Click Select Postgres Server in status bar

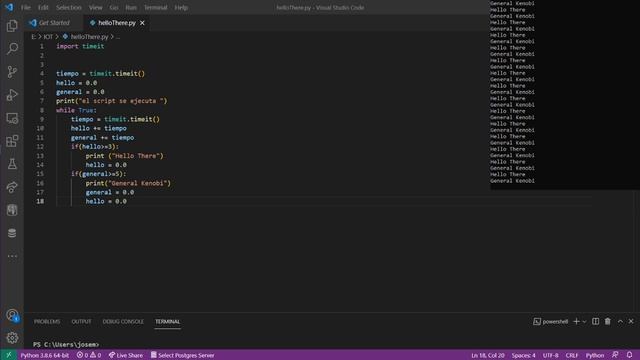(182, 355)
